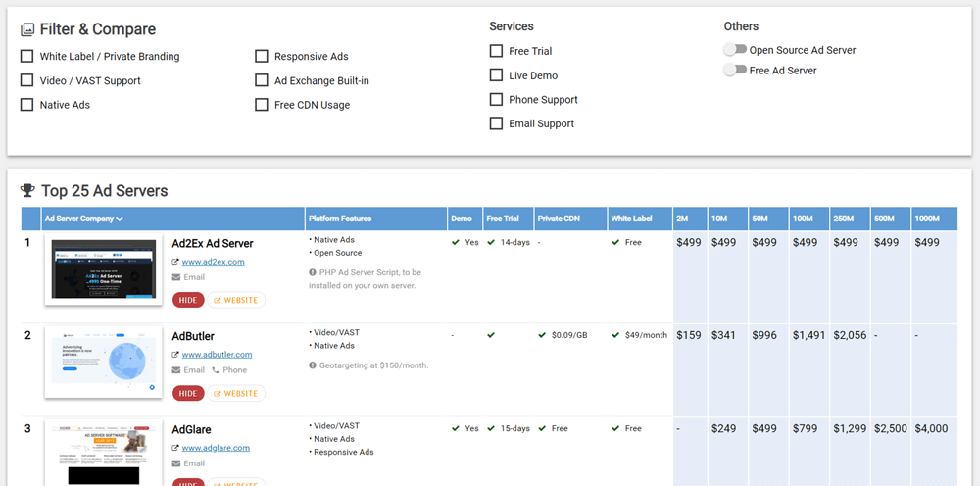The height and width of the screenshot is (486, 980).
Task: Click AdGlare's Demo Yes checkmark
Action: point(456,428)
